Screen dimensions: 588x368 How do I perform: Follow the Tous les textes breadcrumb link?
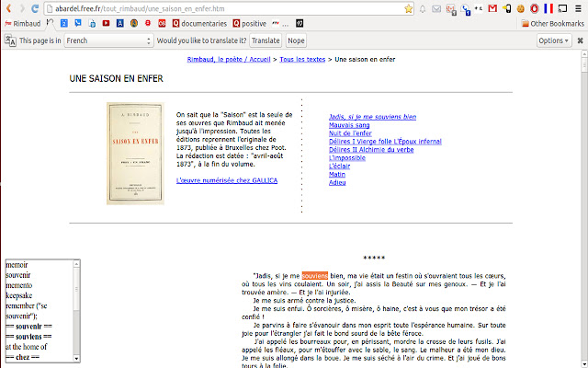click(x=302, y=59)
